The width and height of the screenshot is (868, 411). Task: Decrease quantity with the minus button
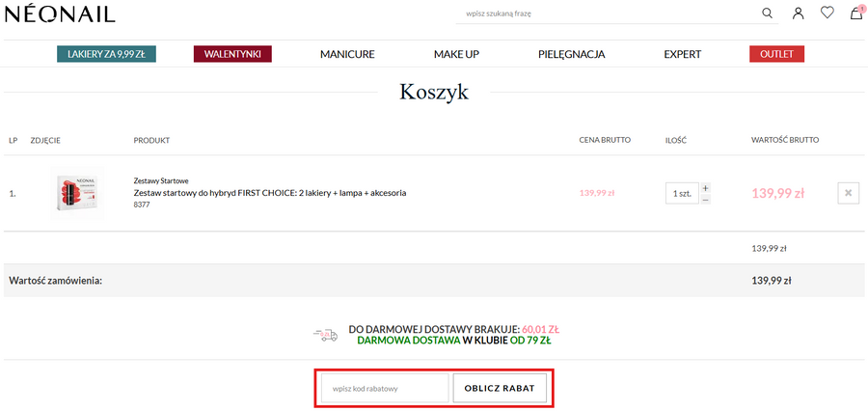click(706, 200)
